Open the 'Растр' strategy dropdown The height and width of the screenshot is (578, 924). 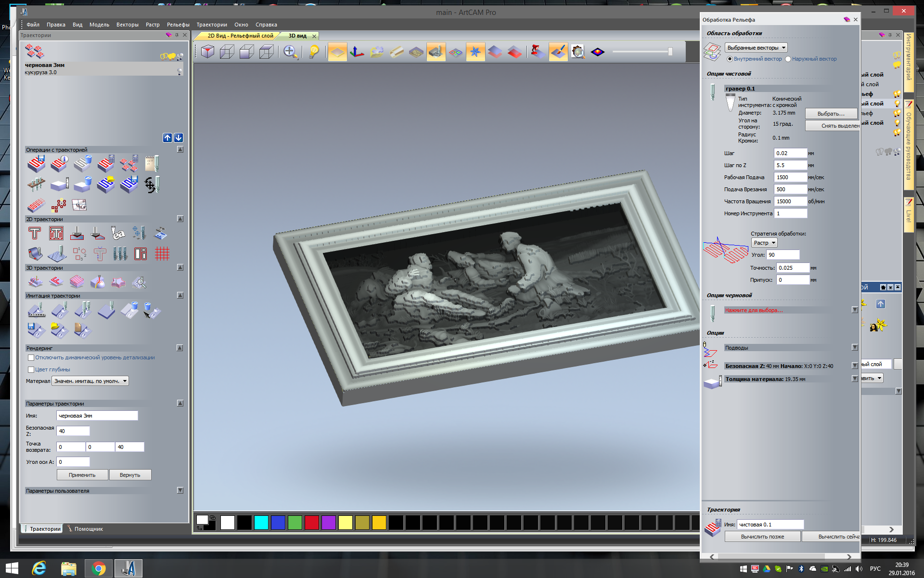pyautogui.click(x=764, y=243)
